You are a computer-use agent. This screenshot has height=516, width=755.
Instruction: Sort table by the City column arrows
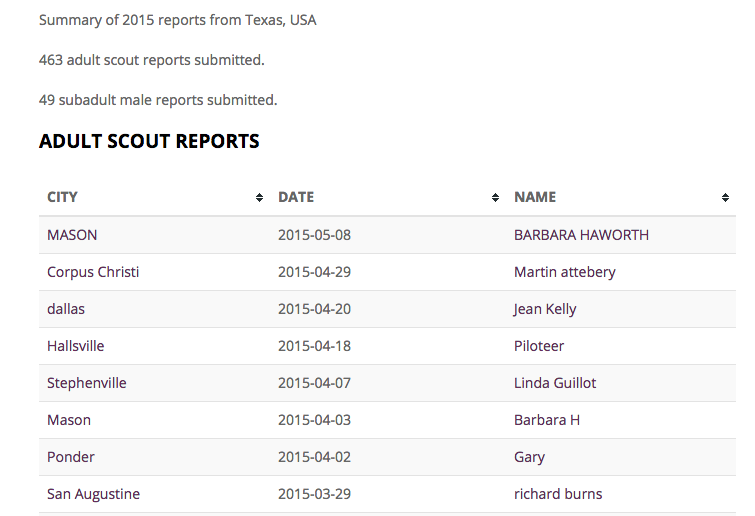(x=259, y=197)
